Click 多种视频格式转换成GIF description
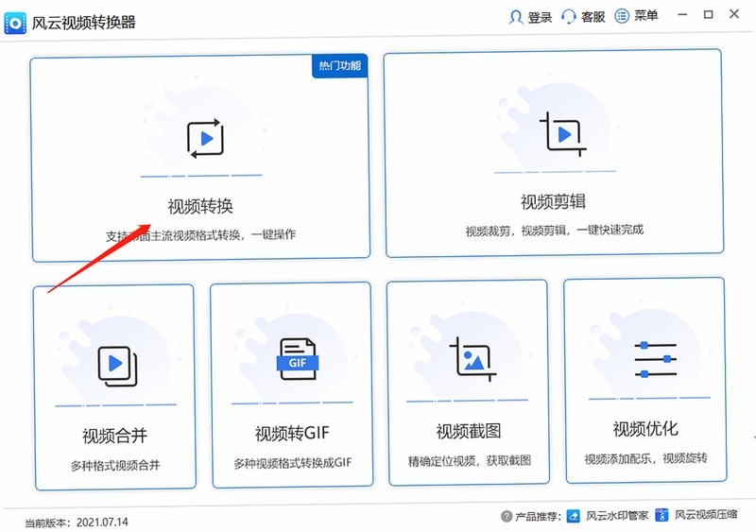 [x=293, y=463]
